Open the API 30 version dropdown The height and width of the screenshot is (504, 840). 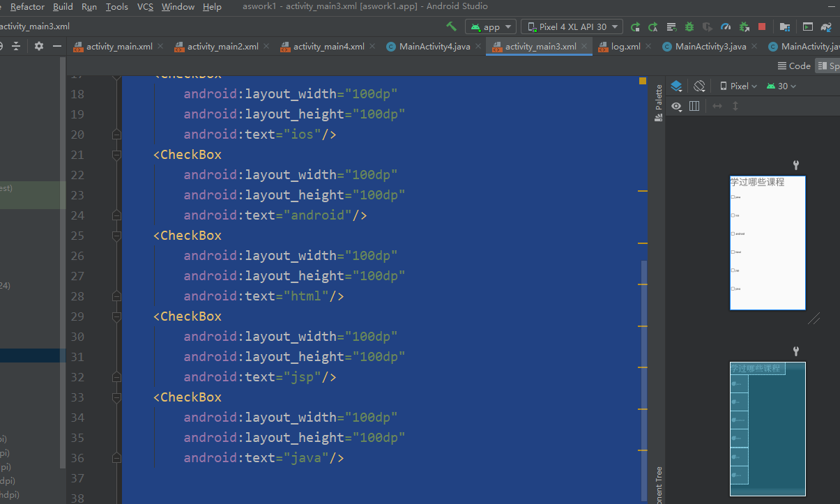coord(781,86)
